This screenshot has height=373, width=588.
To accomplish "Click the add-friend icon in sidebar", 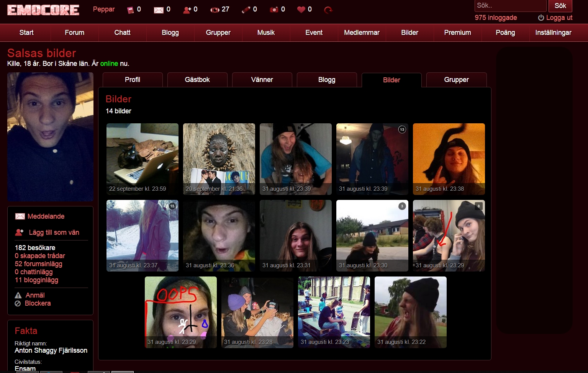I will pos(19,232).
